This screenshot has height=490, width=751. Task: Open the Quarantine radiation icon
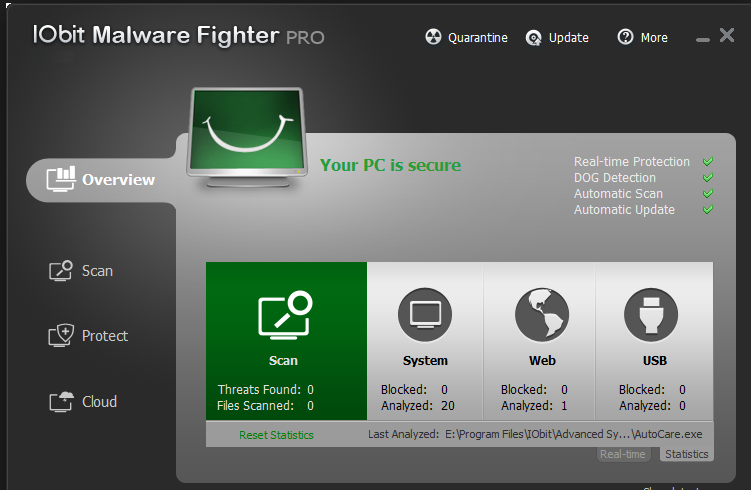pyautogui.click(x=433, y=37)
